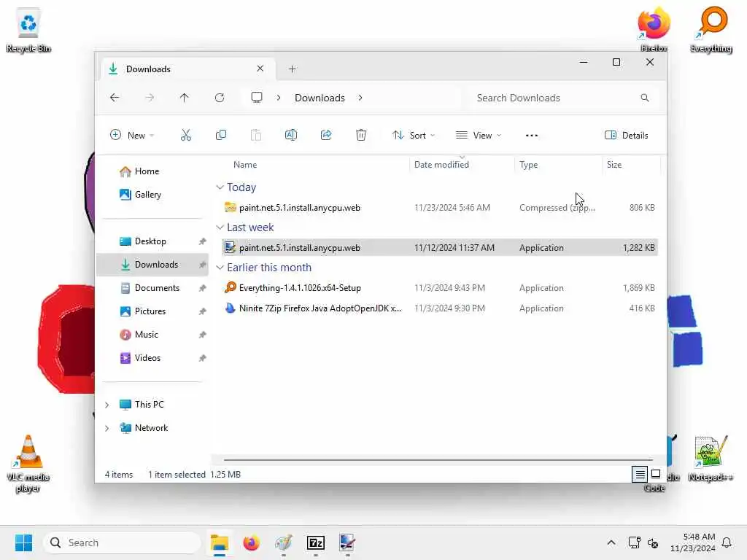
Task: Refresh the Downloads folder
Action: click(x=220, y=98)
